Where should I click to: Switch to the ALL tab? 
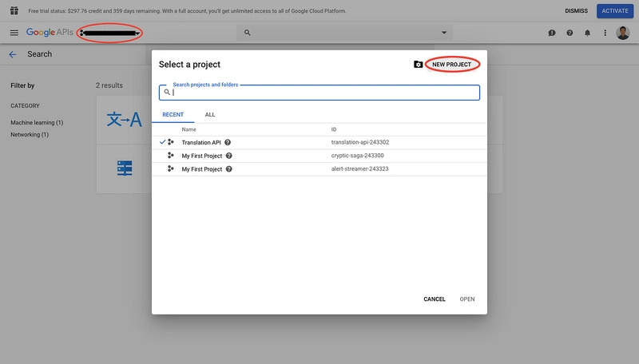click(x=209, y=114)
